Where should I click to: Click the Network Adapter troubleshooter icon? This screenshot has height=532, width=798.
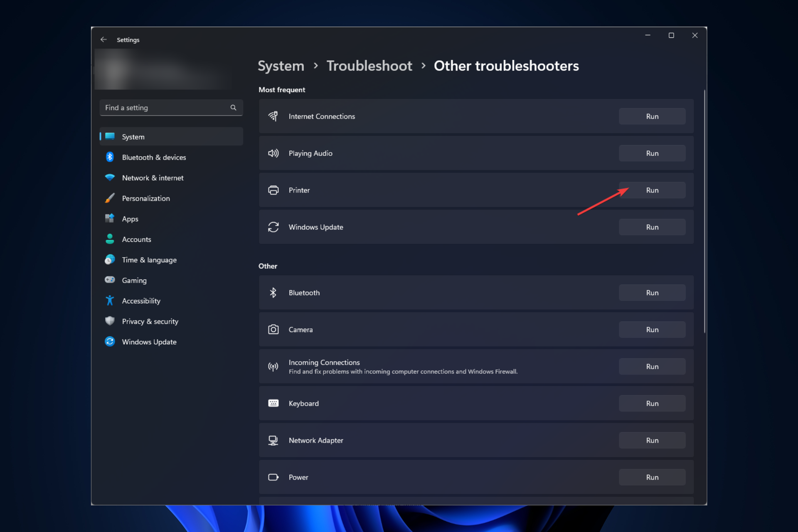(274, 440)
